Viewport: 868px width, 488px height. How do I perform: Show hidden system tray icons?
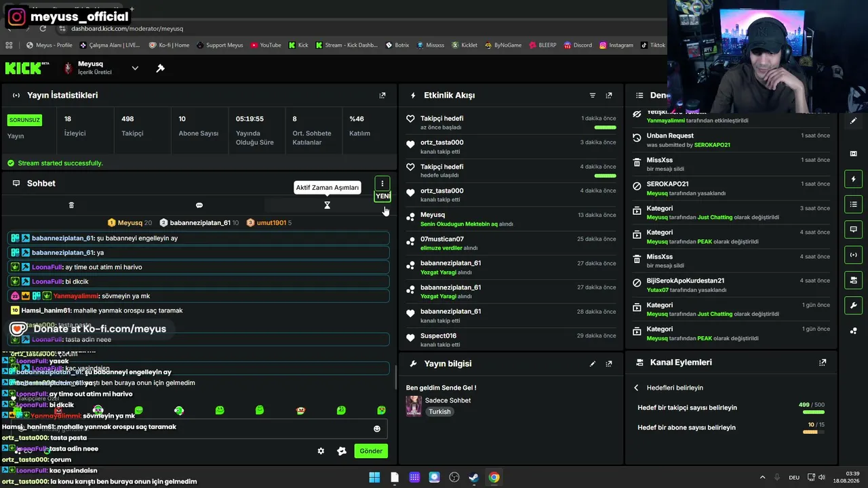pos(762,477)
